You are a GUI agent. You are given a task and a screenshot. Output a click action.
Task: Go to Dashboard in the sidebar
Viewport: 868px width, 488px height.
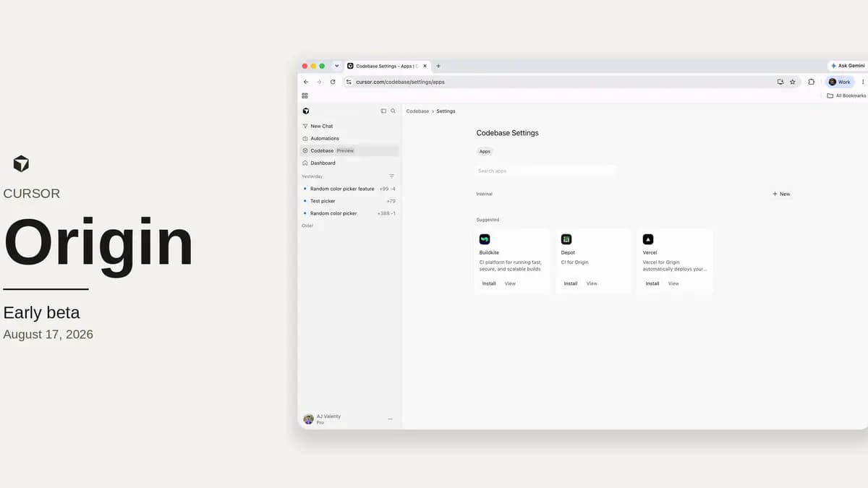(x=349, y=163)
